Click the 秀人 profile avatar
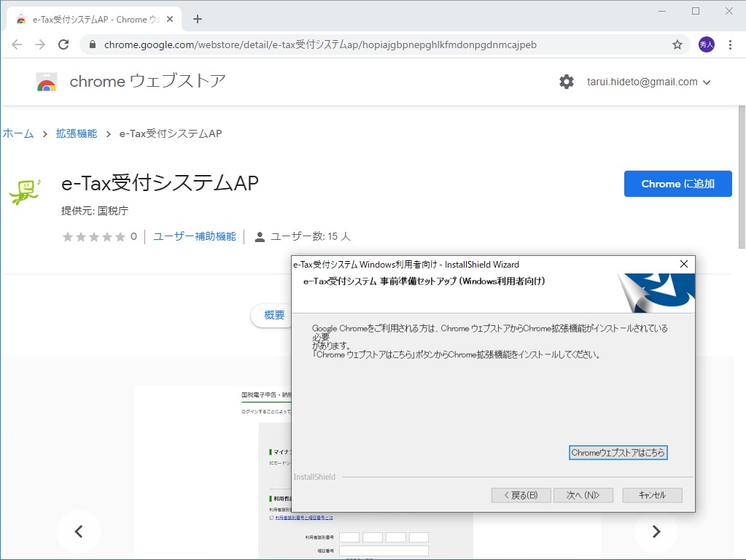Viewport: 746px width, 560px height. (705, 44)
